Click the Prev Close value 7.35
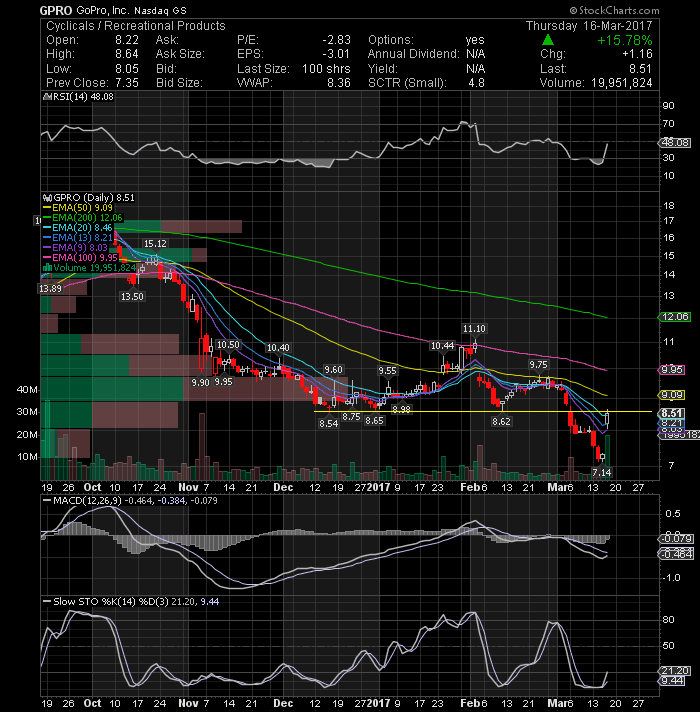This screenshot has height=712, width=700. point(127,83)
